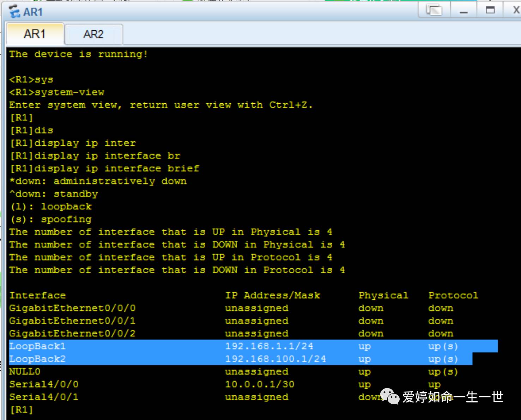The width and height of the screenshot is (521, 420).
Task: Click the restore-down window button
Action: [x=434, y=10]
